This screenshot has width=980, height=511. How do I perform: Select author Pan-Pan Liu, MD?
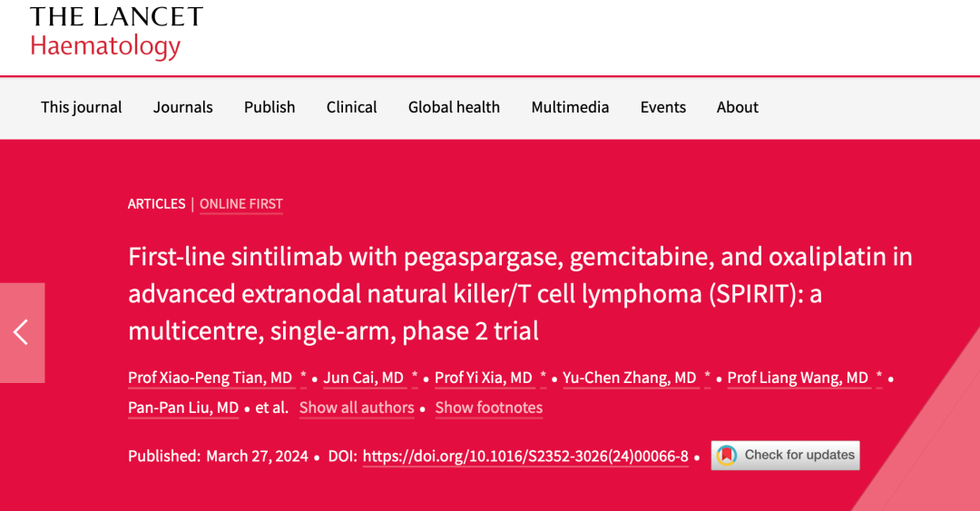pos(182,408)
